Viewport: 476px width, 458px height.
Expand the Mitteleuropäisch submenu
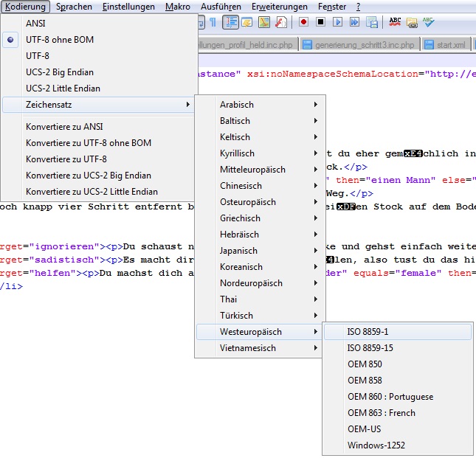pyautogui.click(x=252, y=170)
